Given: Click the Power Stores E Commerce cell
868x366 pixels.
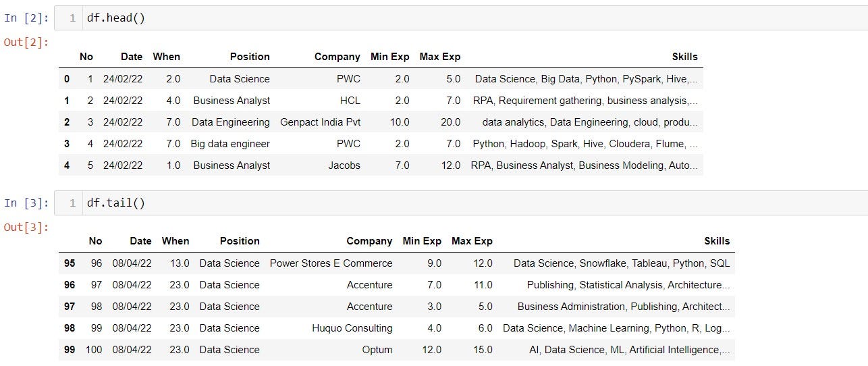Looking at the screenshot, I should (x=331, y=263).
